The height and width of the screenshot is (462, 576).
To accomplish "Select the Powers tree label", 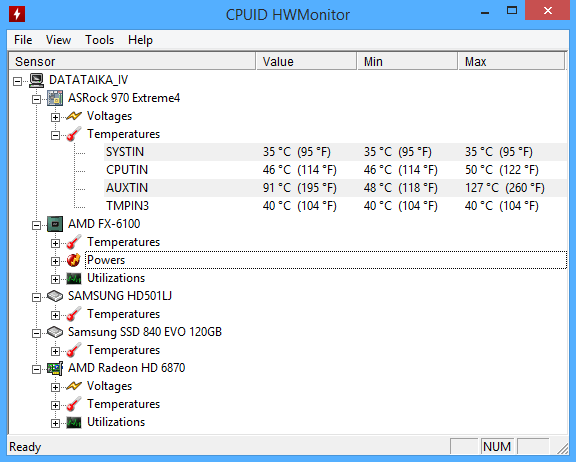I will tap(106, 260).
